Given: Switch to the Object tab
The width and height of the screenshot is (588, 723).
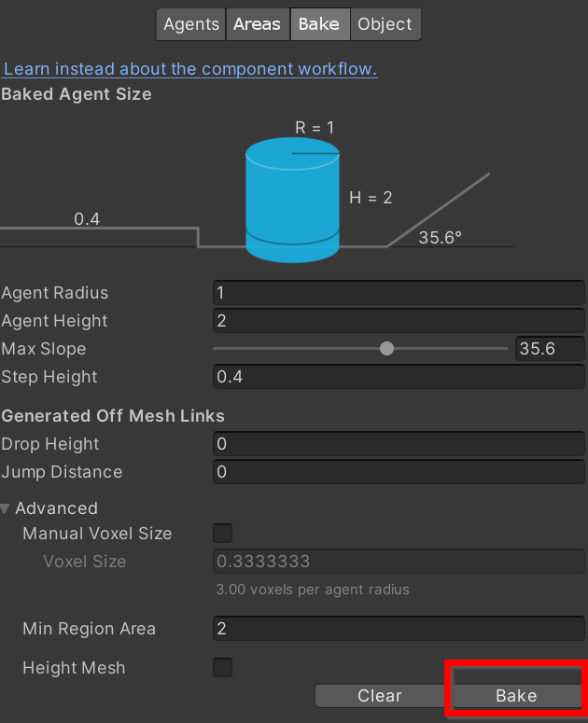Looking at the screenshot, I should pyautogui.click(x=385, y=24).
